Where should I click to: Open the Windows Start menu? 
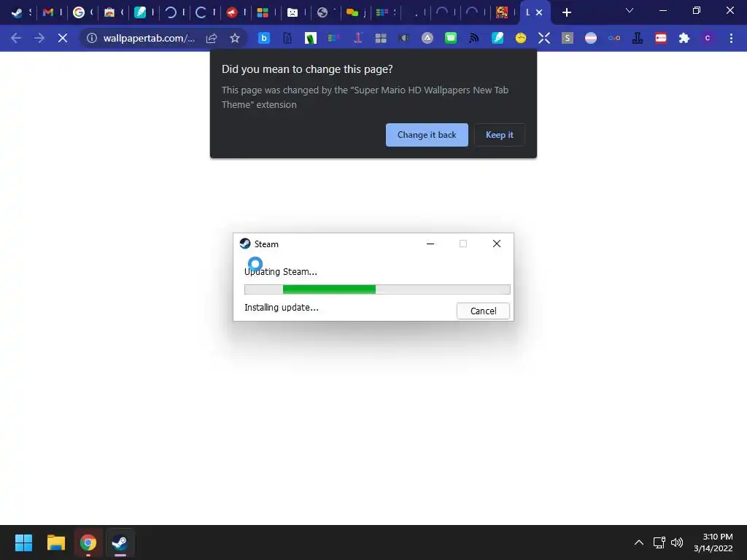[x=23, y=542]
